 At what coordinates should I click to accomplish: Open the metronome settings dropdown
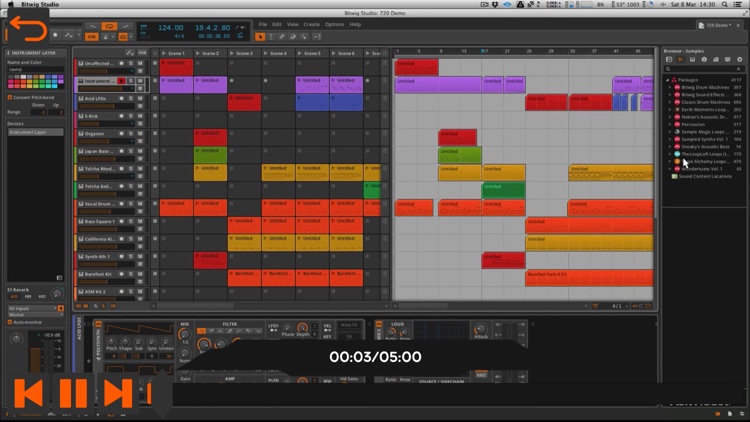(113, 37)
